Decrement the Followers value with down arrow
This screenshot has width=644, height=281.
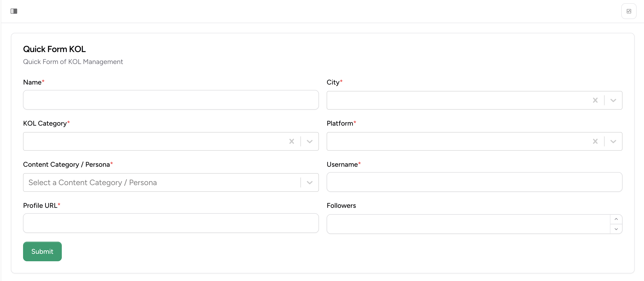coord(616,229)
